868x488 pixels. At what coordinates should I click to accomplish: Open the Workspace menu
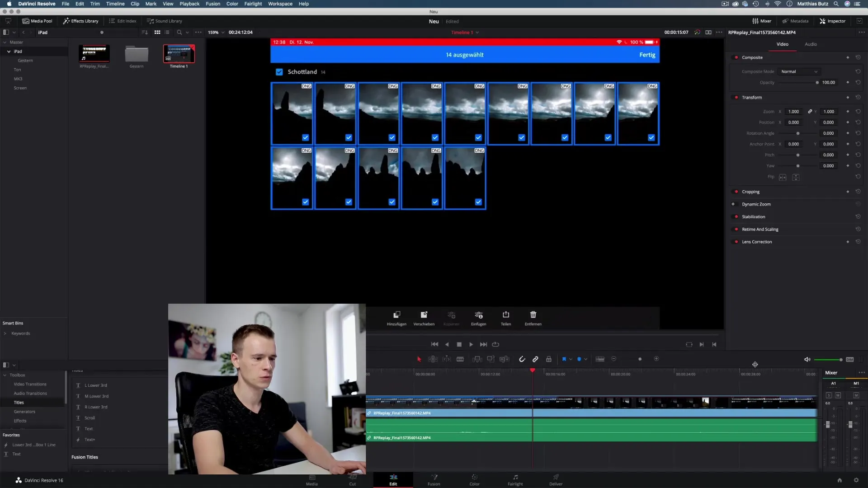(280, 4)
